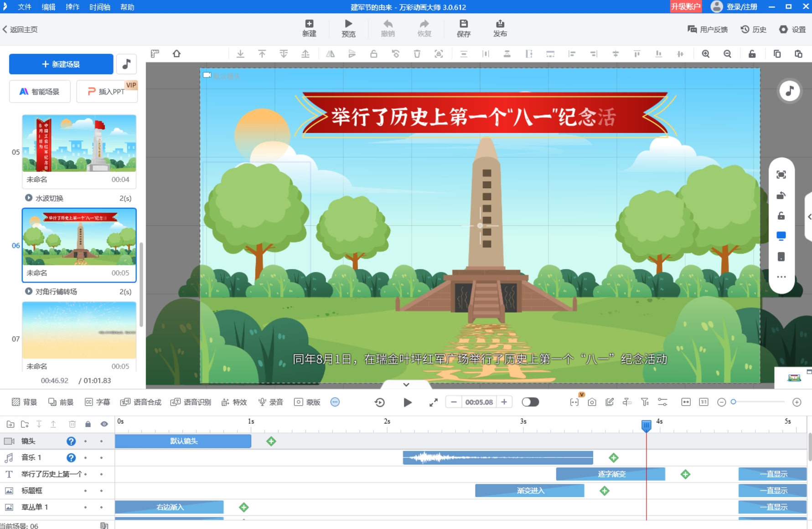Click the blue display icon in the right floating panel

[781, 236]
